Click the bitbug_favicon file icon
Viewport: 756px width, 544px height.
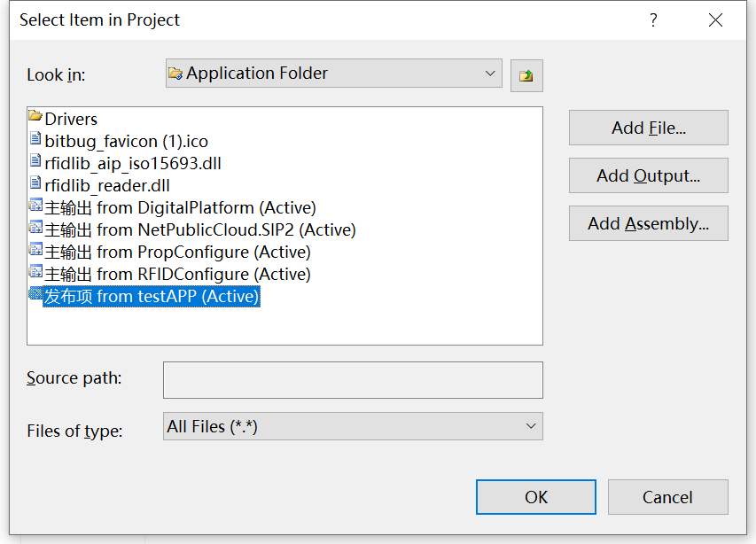(35, 140)
